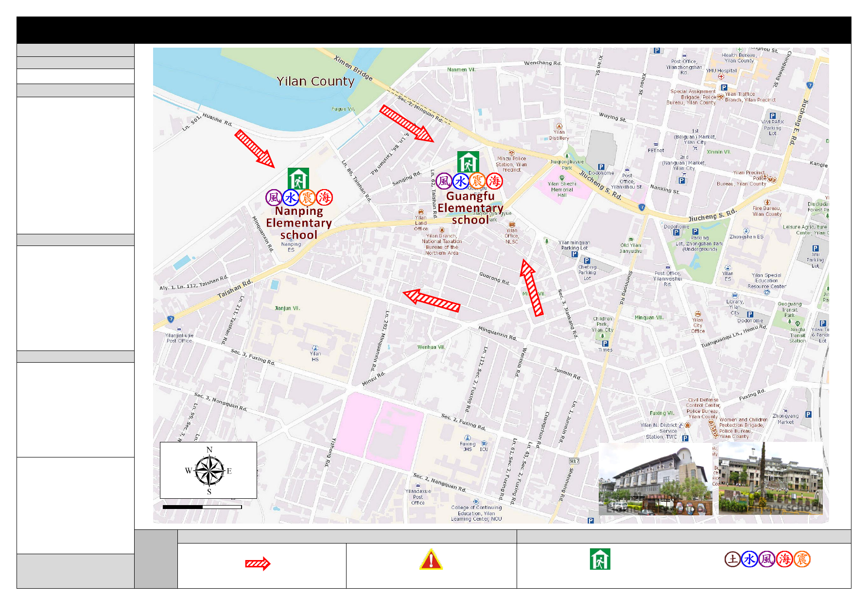Click the Yilan County label
Image resolution: width=868 pixels, height=614 pixels.
(315, 81)
